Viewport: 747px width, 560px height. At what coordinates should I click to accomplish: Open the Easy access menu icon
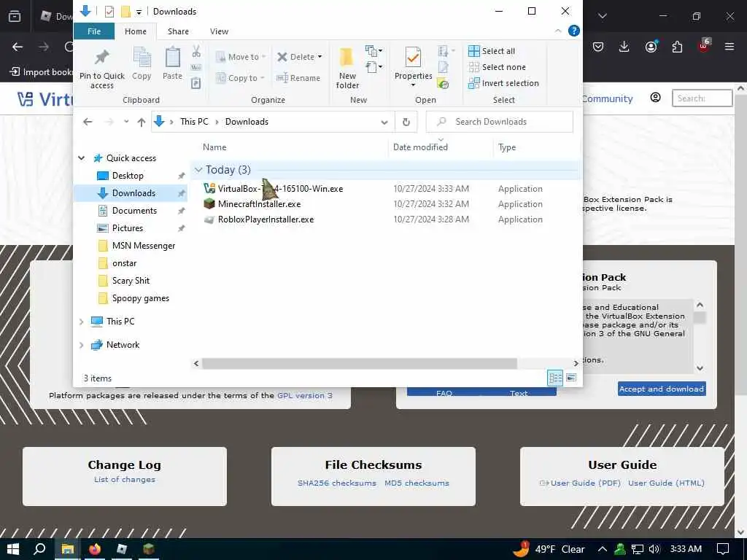[373, 66]
